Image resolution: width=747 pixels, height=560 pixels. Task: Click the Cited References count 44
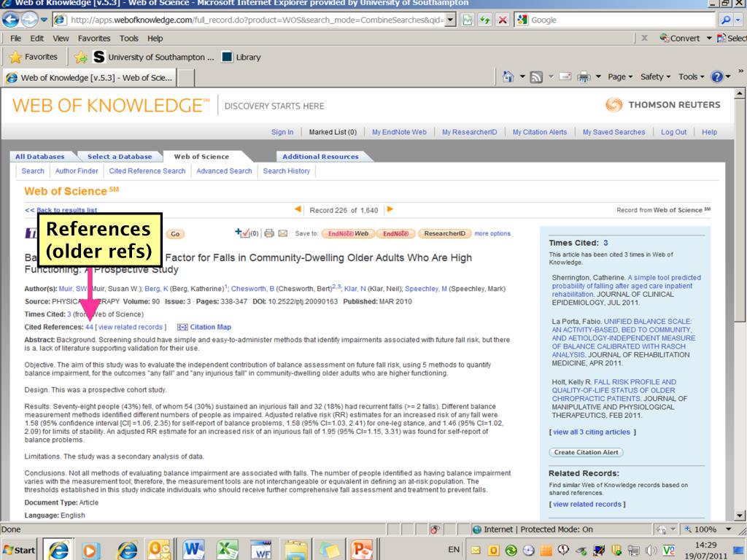pyautogui.click(x=89, y=327)
